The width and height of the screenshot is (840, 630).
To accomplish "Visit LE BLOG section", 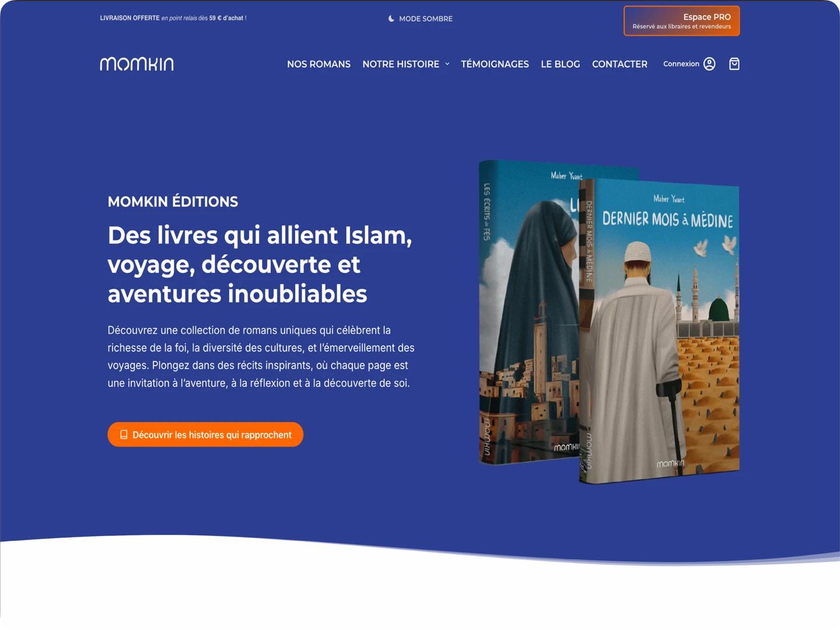I will click(561, 64).
